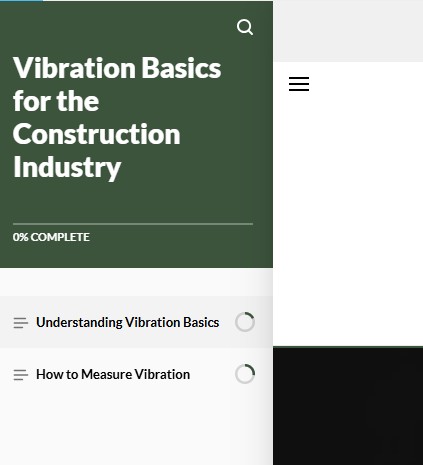Screen dimensions: 423x465
Task: Click the blue loading bar at top
Action: tap(21, 1)
